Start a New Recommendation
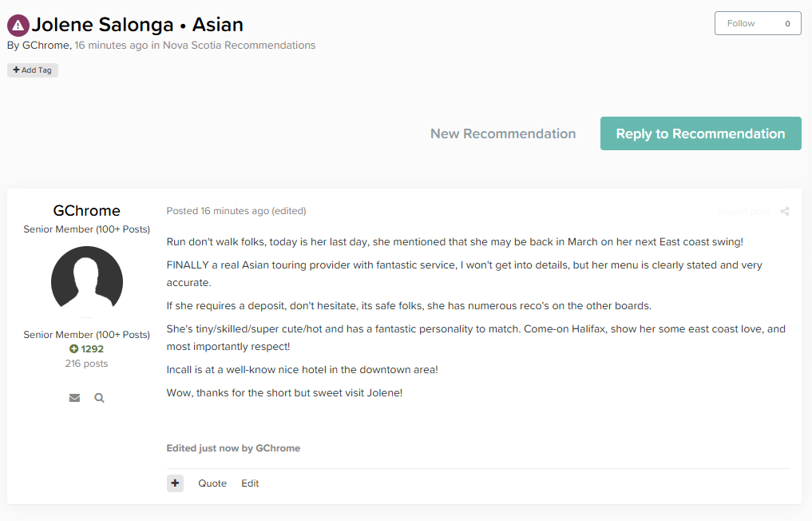This screenshot has height=521, width=812. 502,133
